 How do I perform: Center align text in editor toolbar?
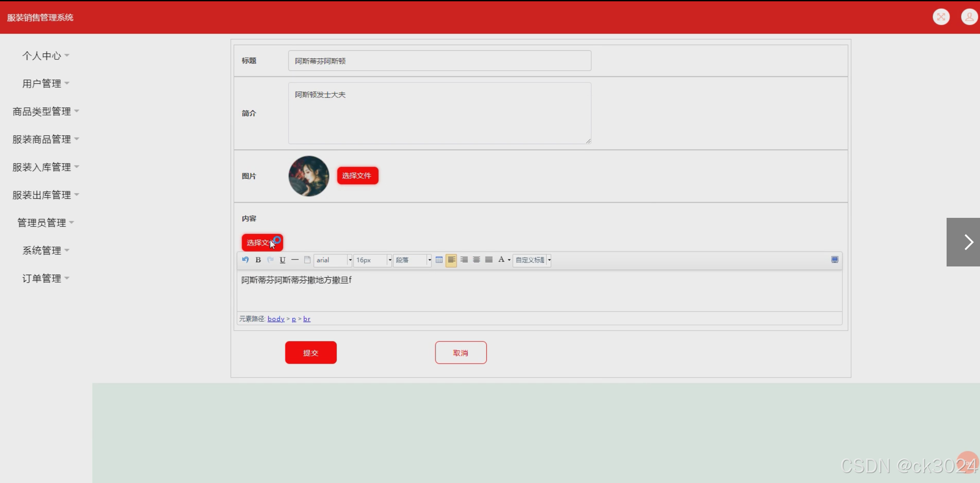[476, 260]
